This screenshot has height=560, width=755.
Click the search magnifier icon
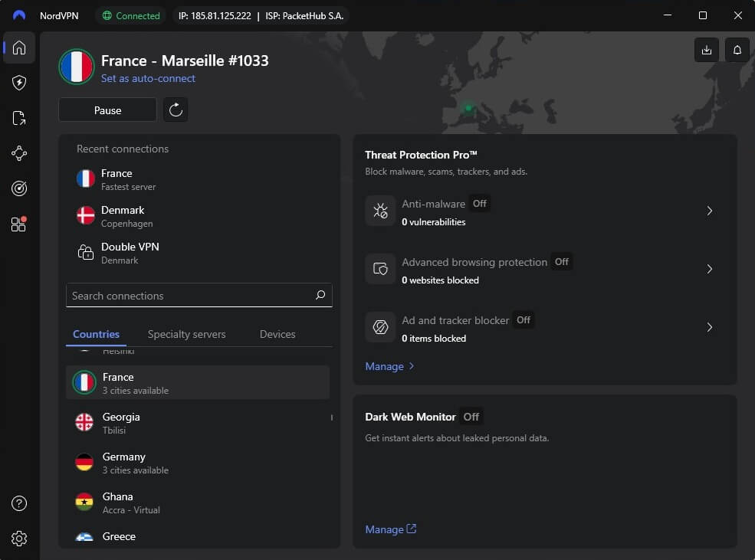(x=320, y=295)
